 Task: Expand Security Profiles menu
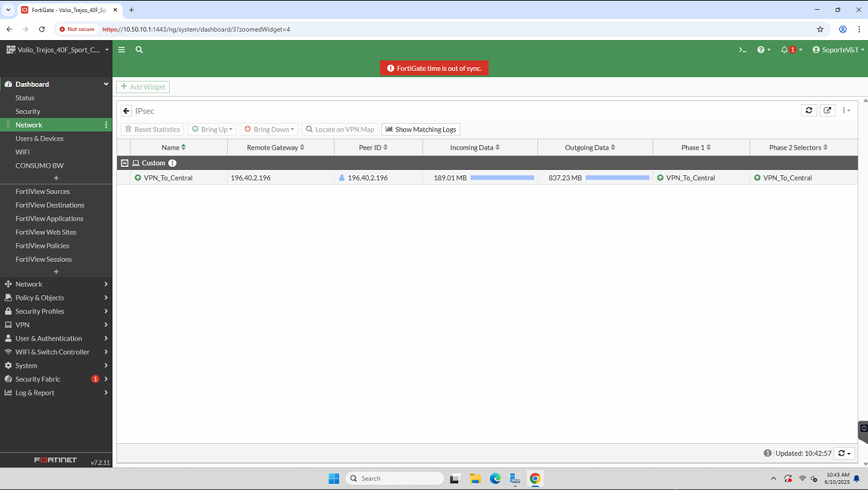click(56, 311)
